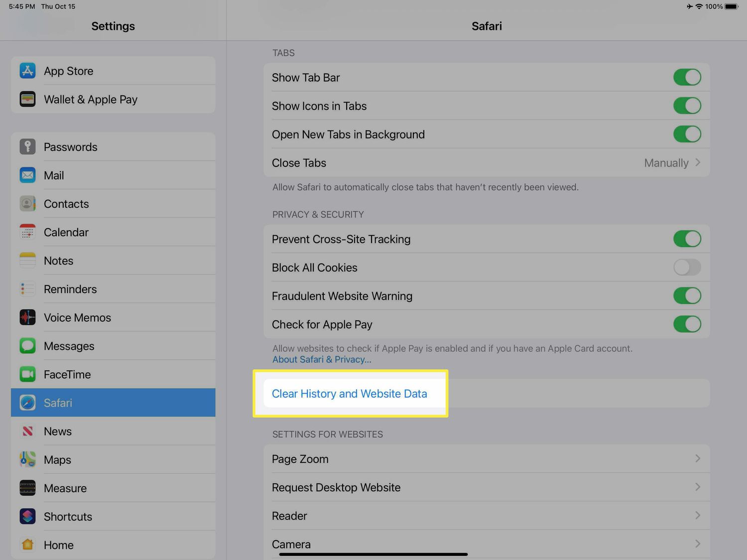Viewport: 747px width, 560px height.
Task: Open the Maps icon in sidebar
Action: 27,459
